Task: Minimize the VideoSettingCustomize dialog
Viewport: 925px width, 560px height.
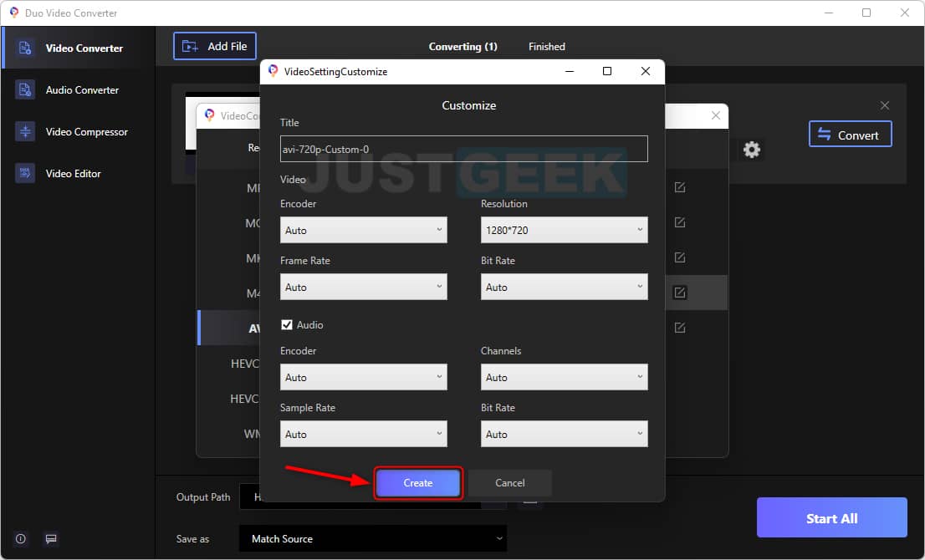Action: coord(570,71)
